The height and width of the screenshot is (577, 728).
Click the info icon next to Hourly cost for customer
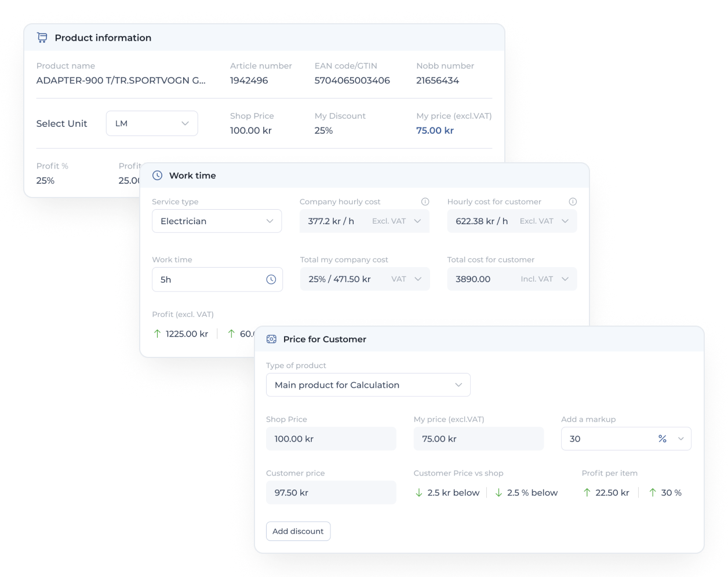(573, 202)
